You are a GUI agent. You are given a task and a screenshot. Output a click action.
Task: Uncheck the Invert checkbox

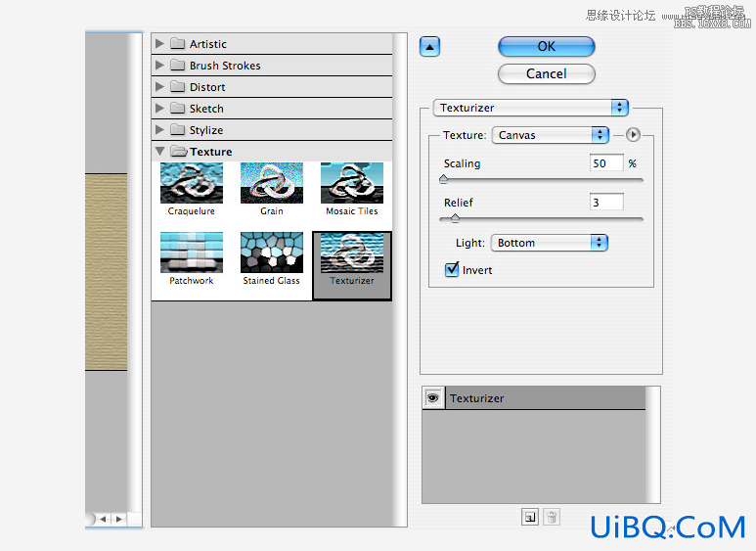click(452, 269)
